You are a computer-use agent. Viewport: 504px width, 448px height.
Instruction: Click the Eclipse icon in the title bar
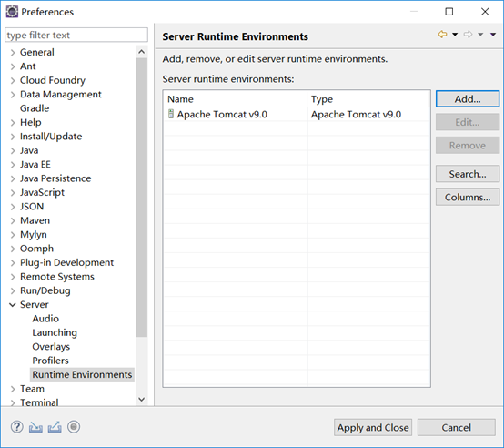12,12
